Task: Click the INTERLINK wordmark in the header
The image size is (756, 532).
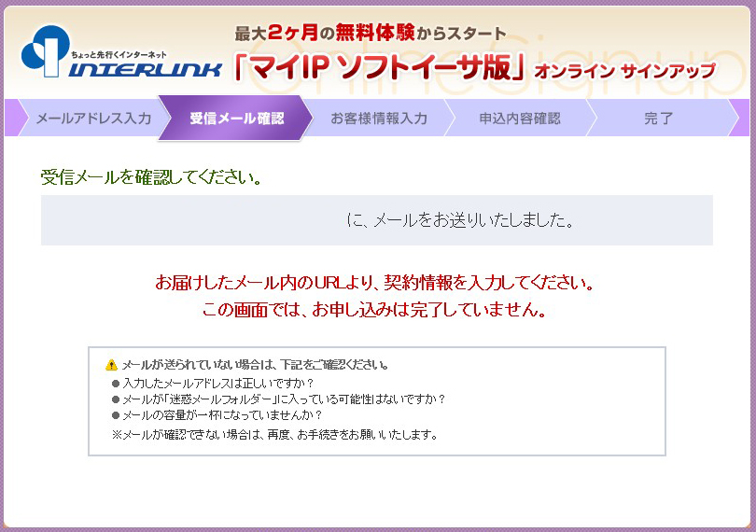Action: [x=145, y=69]
